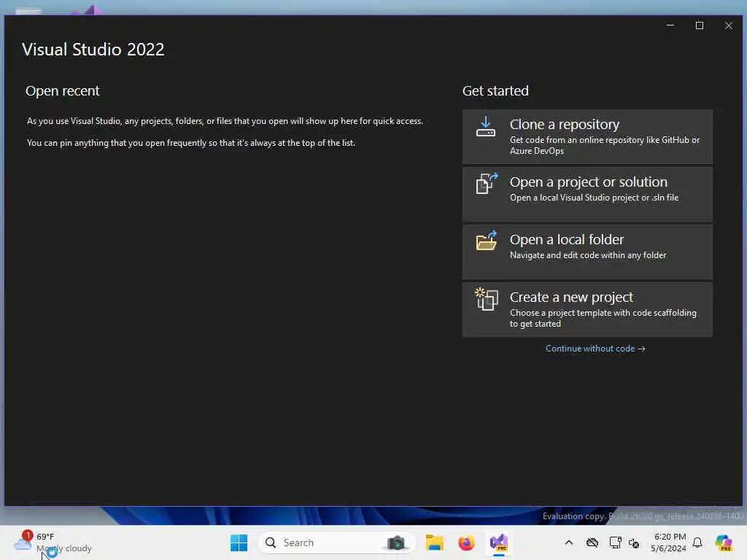Click the 'Get code from an online repository' description

point(605,145)
